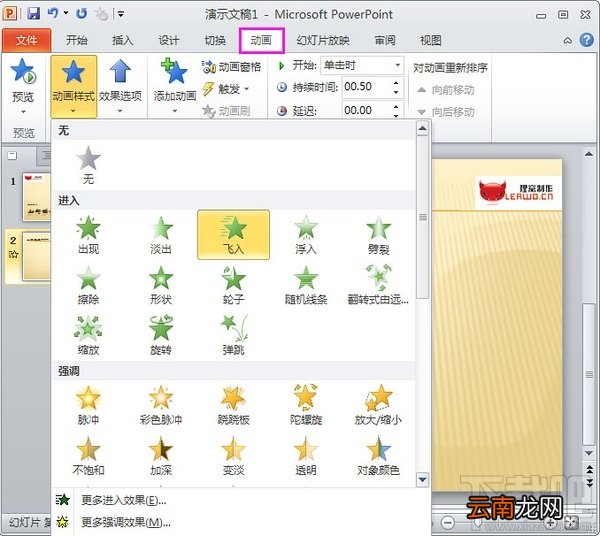Undo the last action

pos(52,14)
